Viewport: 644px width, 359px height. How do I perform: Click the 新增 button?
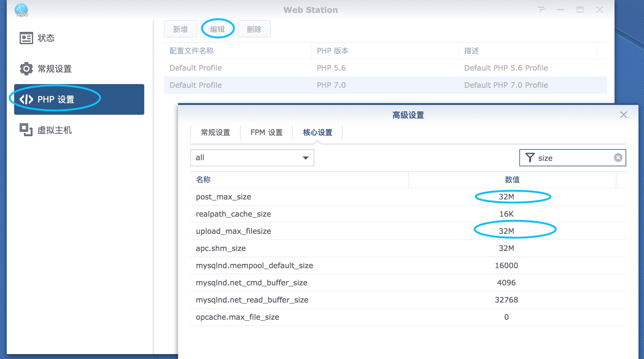pyautogui.click(x=180, y=29)
